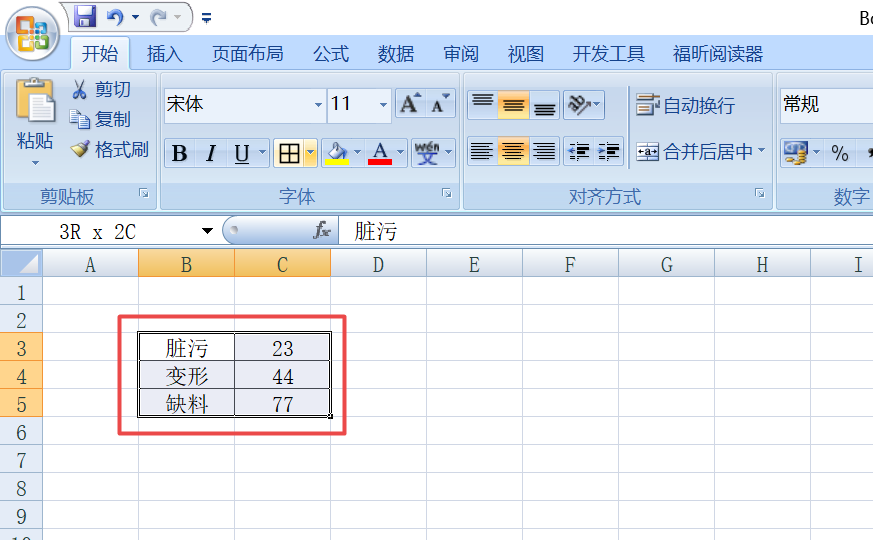The image size is (873, 540).
Task: Open the 常规 number format box
Action: point(826,105)
